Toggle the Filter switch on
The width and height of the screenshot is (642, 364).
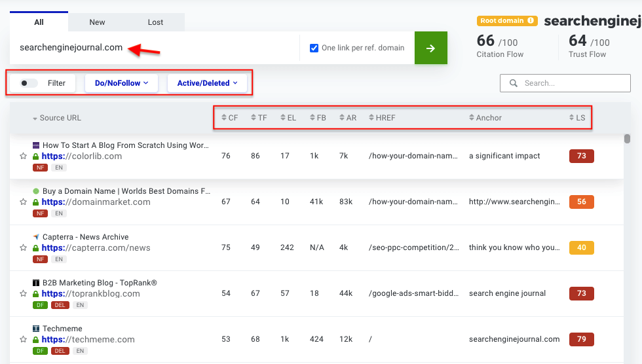click(x=29, y=83)
